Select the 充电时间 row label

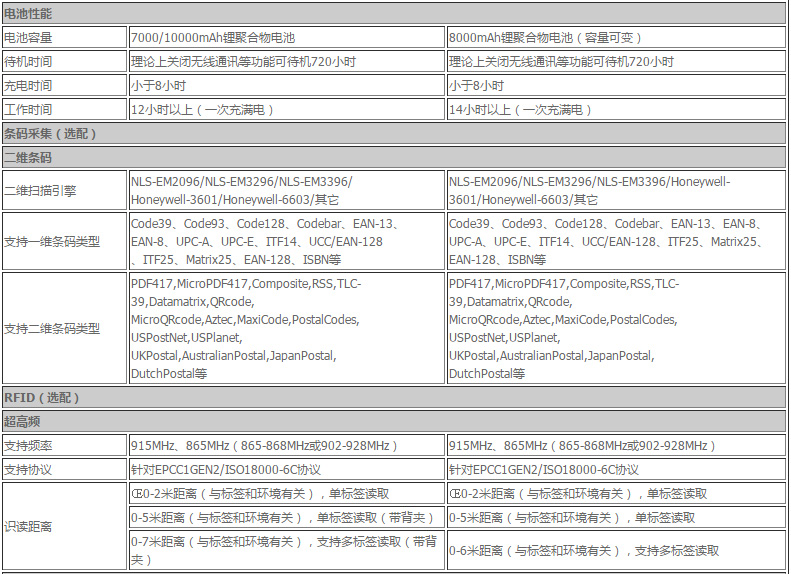point(65,85)
